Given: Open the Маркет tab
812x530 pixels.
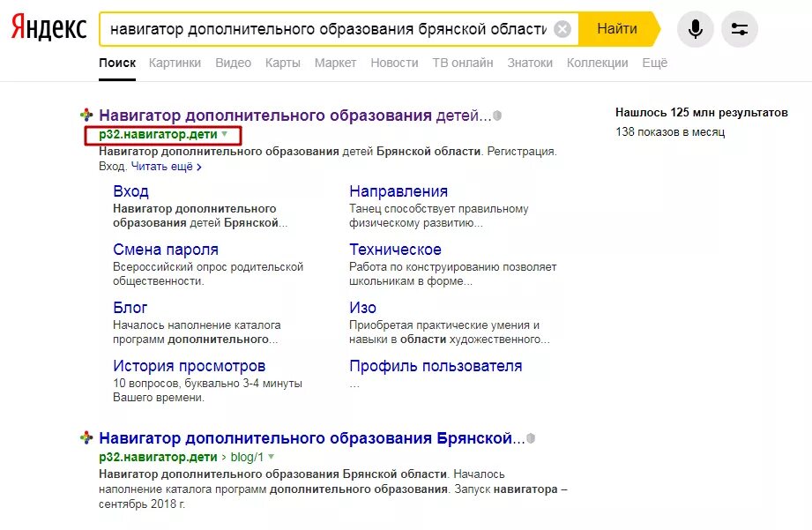Looking at the screenshot, I should [x=335, y=63].
